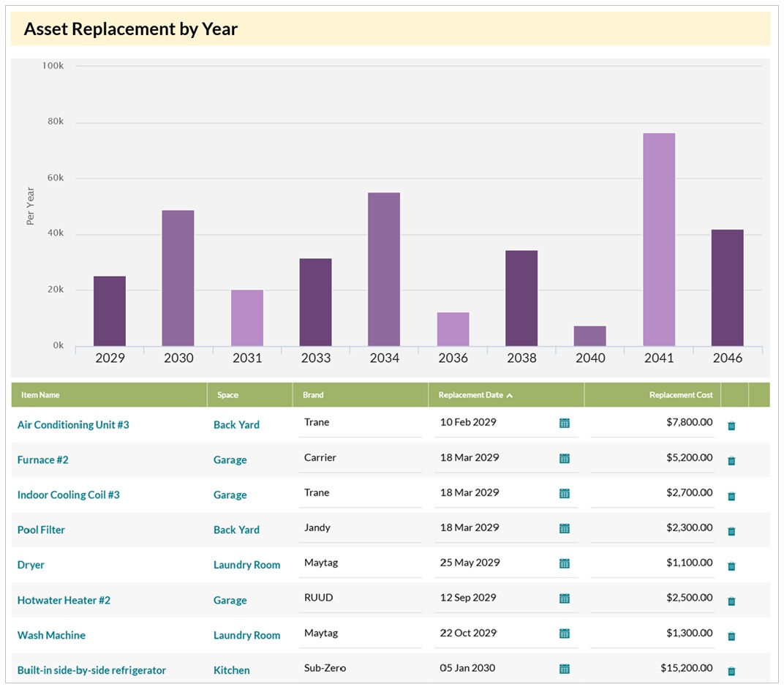The width and height of the screenshot is (784, 687).
Task: Open calendar on side-by-side refrigerator row
Action: coord(564,668)
